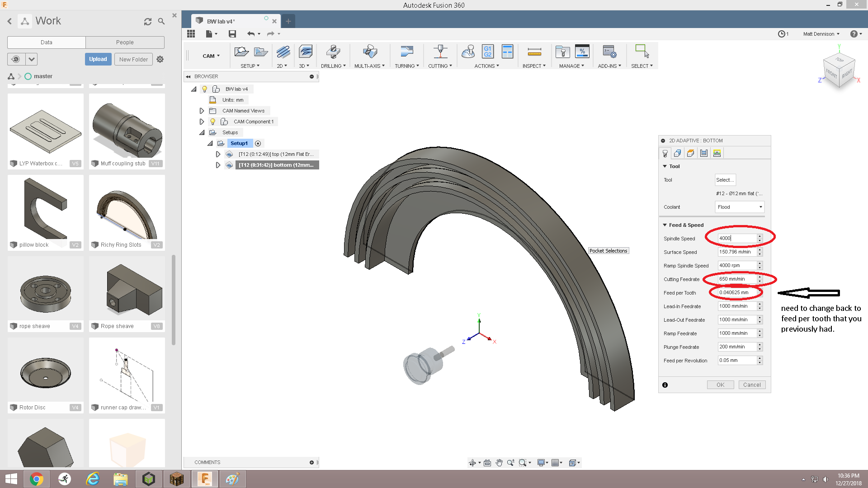Collapse the Tool section
The image size is (868, 488).
tap(665, 166)
